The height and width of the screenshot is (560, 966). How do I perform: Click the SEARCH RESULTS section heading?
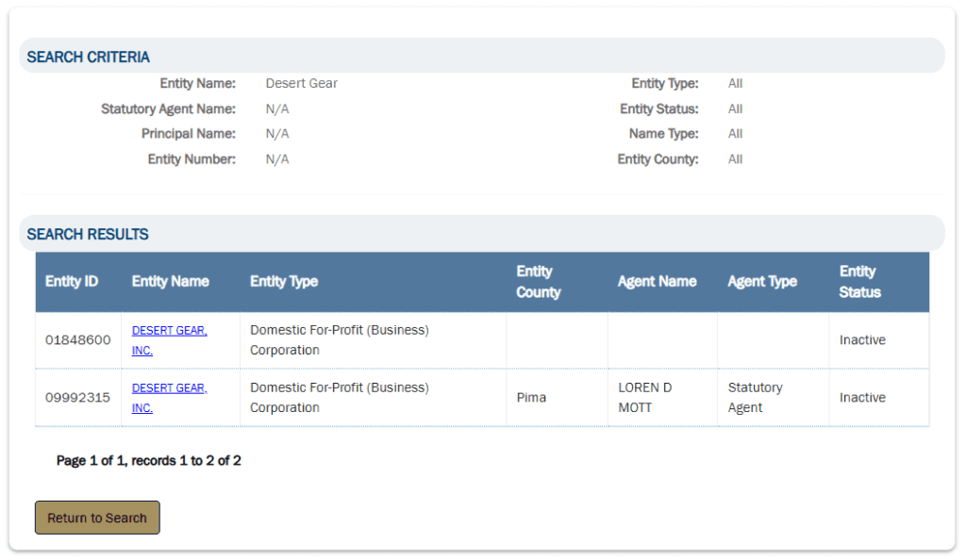[88, 235]
